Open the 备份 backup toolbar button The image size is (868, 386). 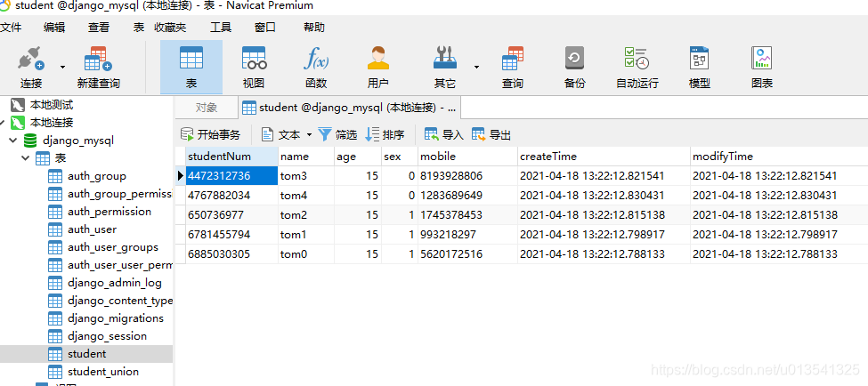(x=574, y=68)
